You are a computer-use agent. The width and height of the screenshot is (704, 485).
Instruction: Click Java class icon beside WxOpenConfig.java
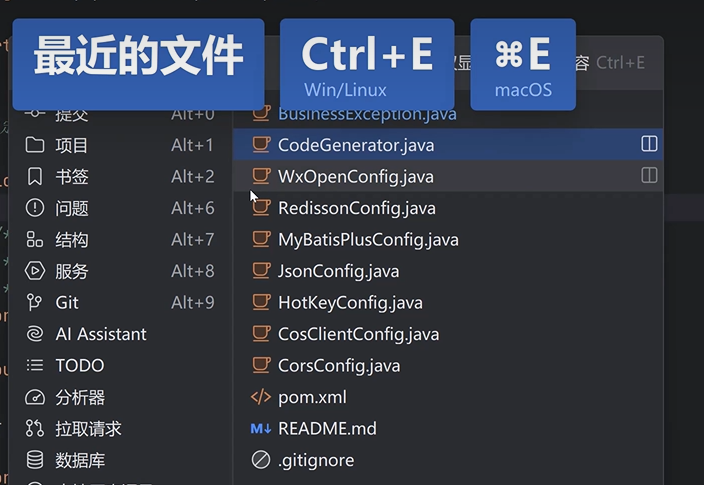(261, 176)
